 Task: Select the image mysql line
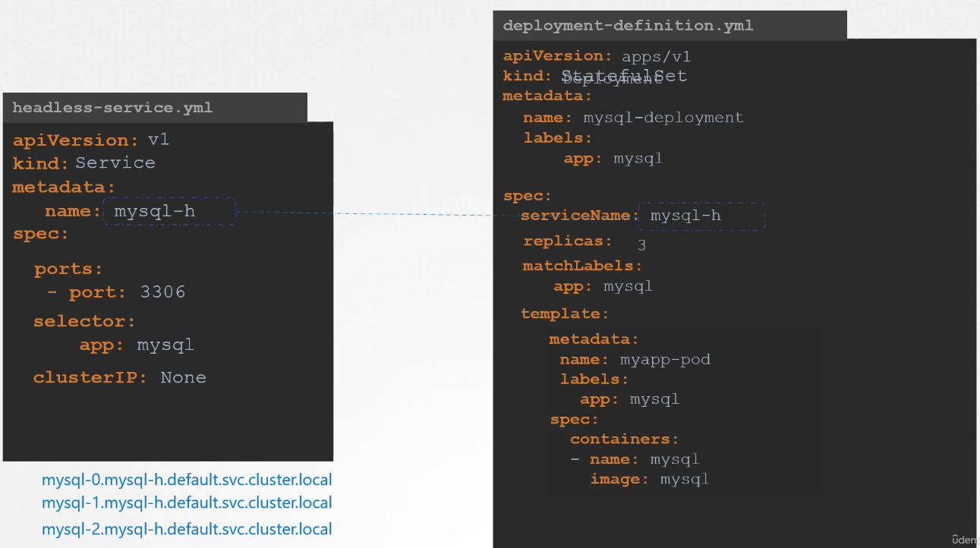pyautogui.click(x=649, y=479)
